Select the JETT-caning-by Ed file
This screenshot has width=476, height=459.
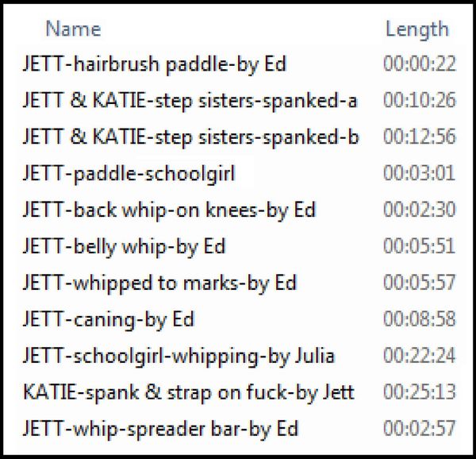pyautogui.click(x=109, y=319)
